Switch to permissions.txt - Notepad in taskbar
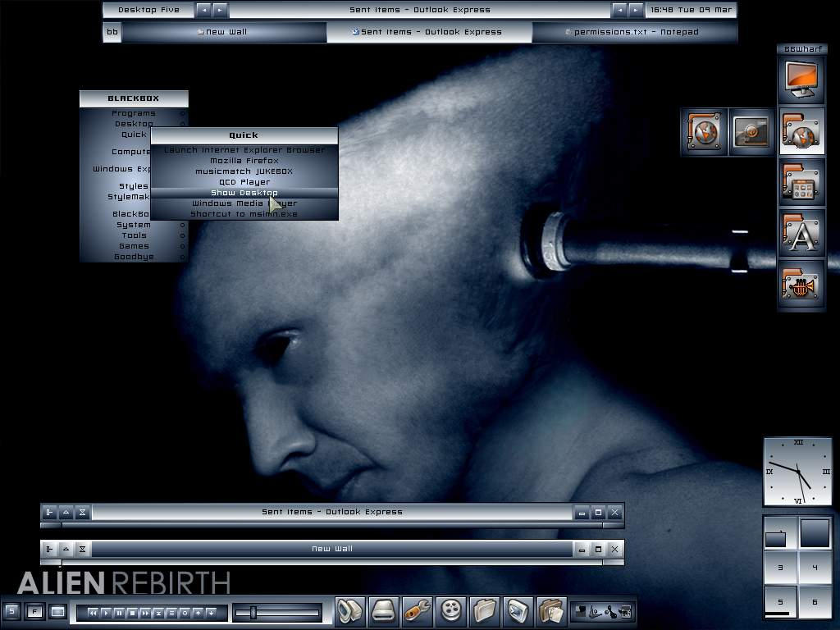 pyautogui.click(x=634, y=32)
